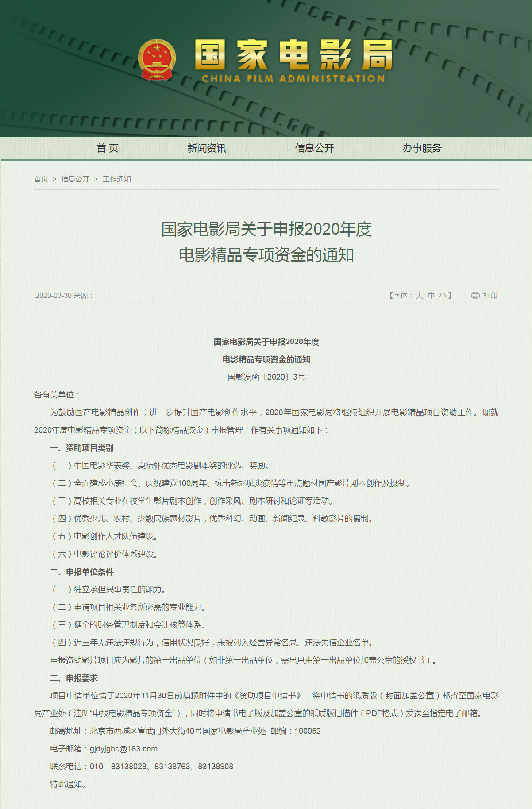This screenshot has width=532, height=809.
Task: Click the 打印 print link
Action: [490, 295]
